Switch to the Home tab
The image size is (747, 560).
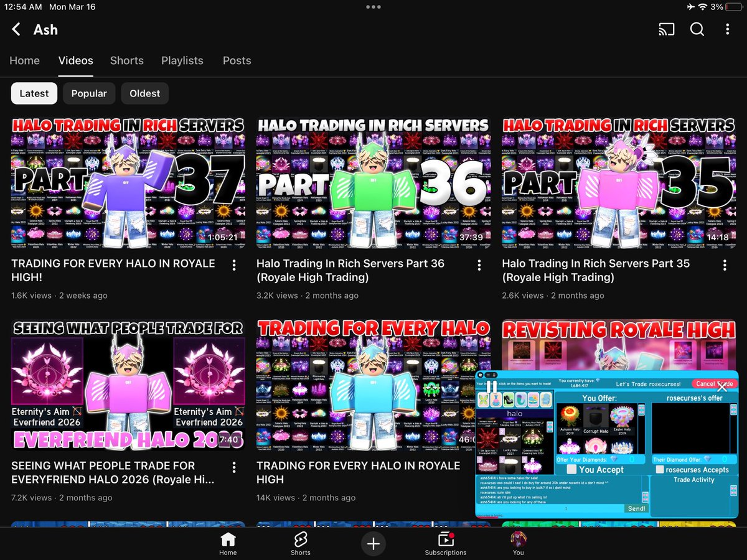(25, 60)
